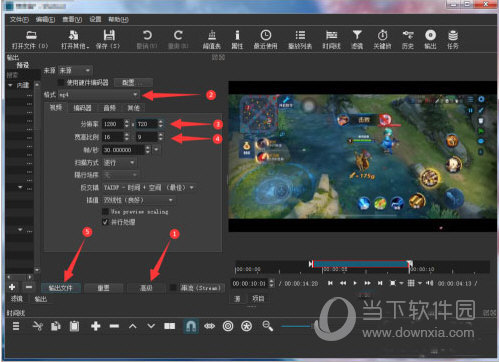
Task: Toggle the Ripple concentric-circles icon
Action: pos(228,326)
